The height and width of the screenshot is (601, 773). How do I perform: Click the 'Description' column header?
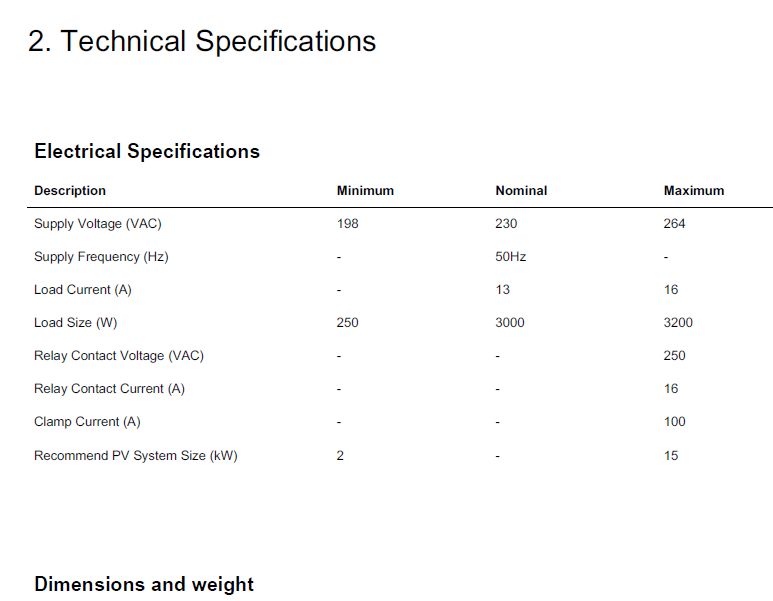[70, 191]
